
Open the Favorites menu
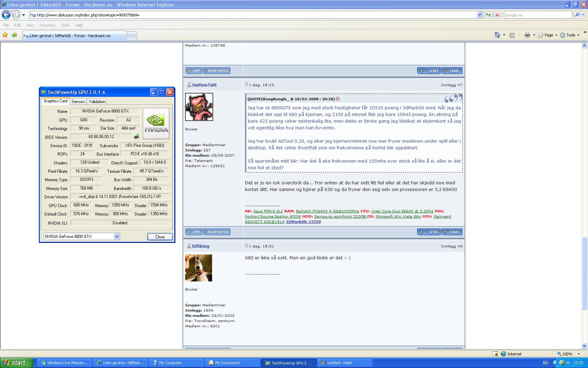click(x=47, y=25)
